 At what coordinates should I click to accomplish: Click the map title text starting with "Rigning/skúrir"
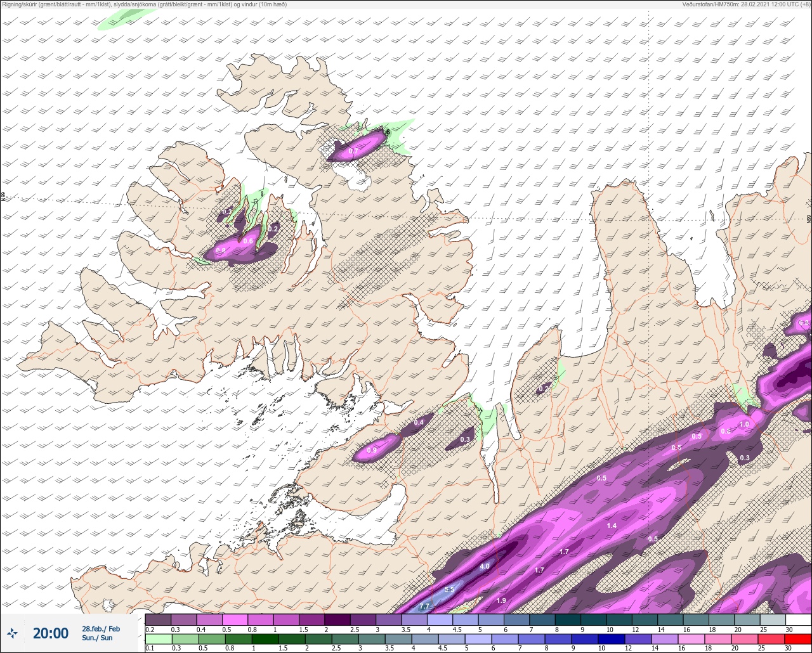pyautogui.click(x=145, y=4)
